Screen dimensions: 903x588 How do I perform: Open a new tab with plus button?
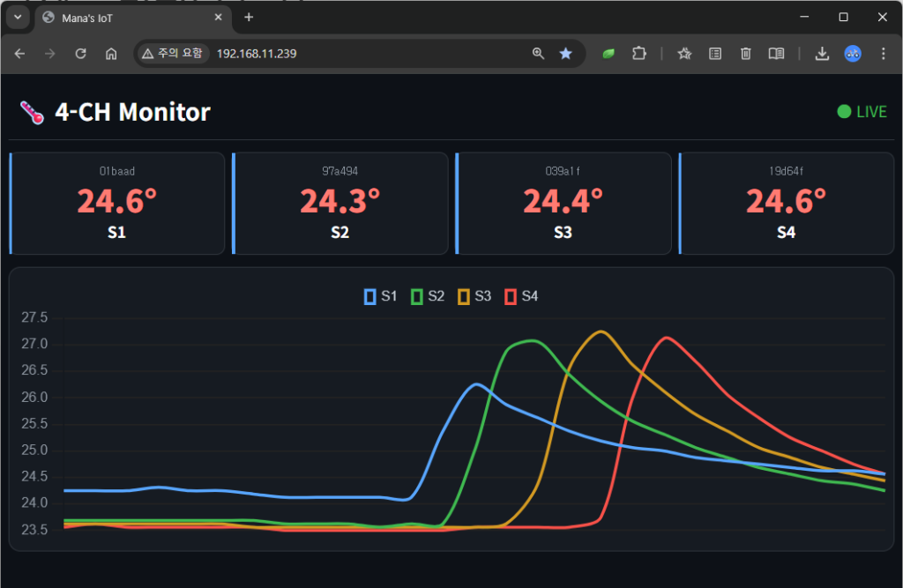click(249, 18)
